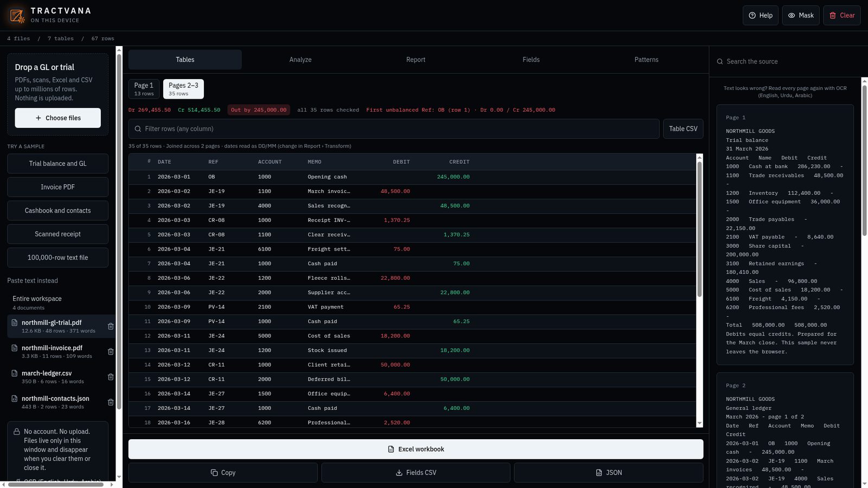Click the search magnifier icon in source panel
This screenshot has width=868, height=488.
pos(720,62)
